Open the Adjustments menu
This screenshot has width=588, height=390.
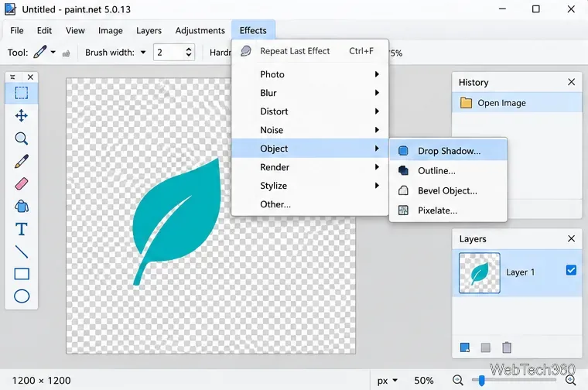[200, 30]
